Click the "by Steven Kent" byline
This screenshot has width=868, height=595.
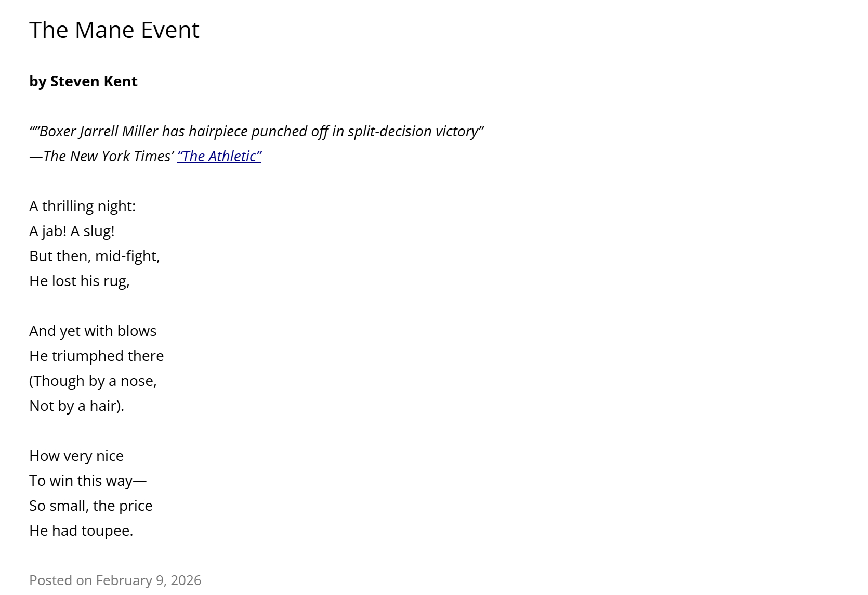coord(83,81)
